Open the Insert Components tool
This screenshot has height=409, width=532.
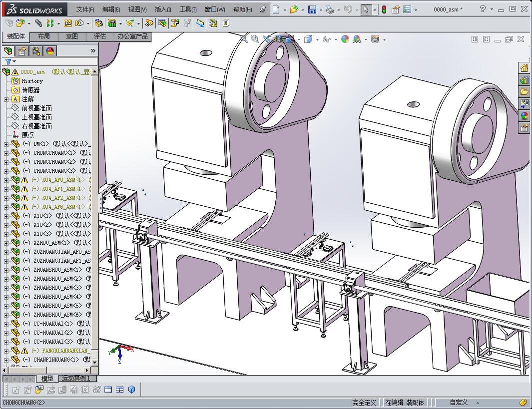(x=19, y=23)
